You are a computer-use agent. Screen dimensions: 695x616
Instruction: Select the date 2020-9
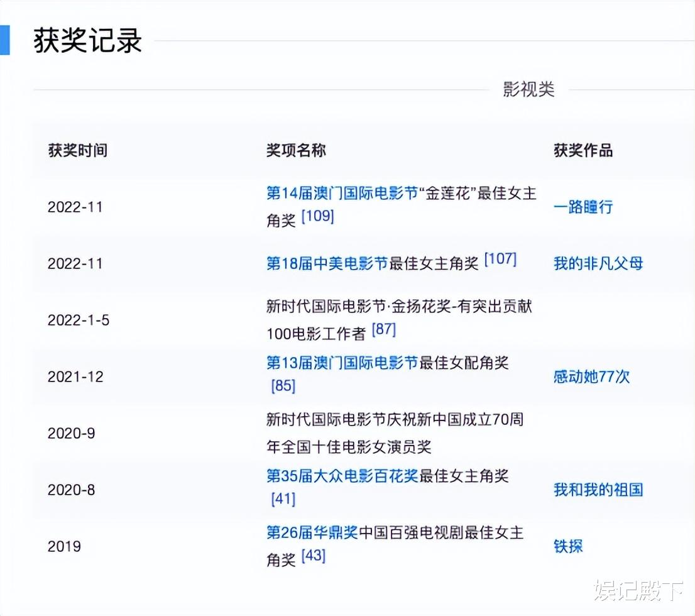coord(72,433)
